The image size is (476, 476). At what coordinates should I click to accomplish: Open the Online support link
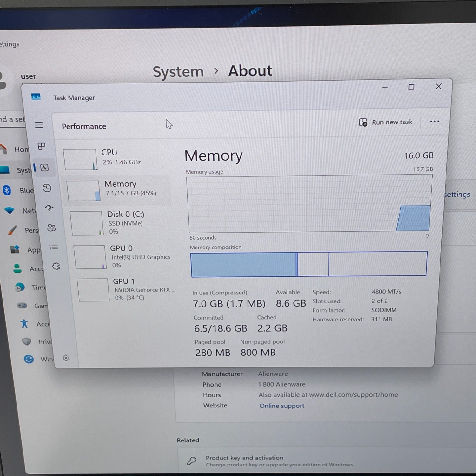point(282,406)
